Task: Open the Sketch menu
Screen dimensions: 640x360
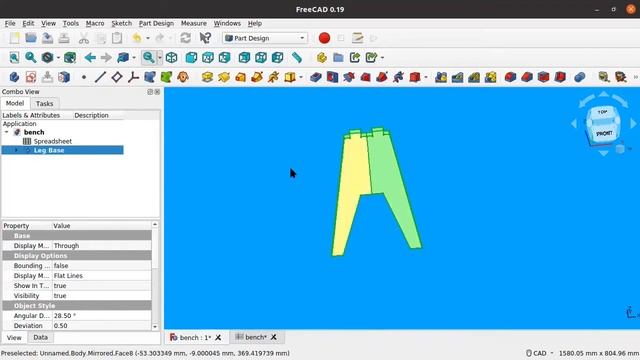Action: (x=122, y=23)
